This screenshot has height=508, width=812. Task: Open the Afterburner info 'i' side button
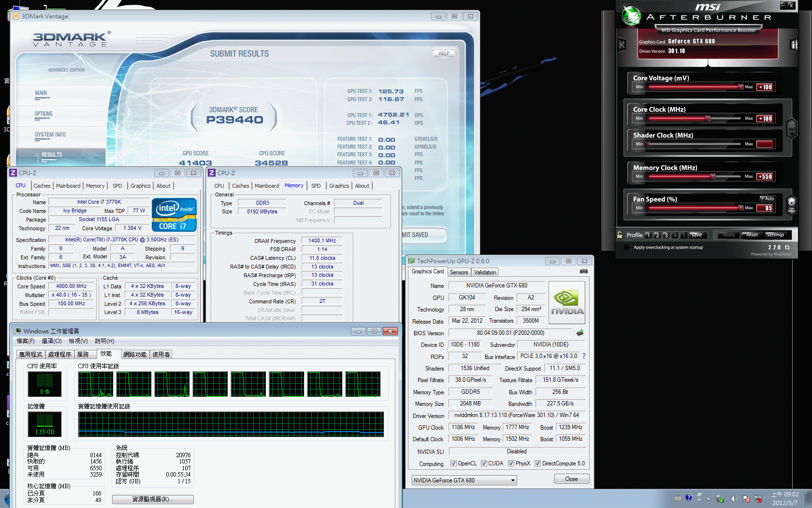point(793,45)
